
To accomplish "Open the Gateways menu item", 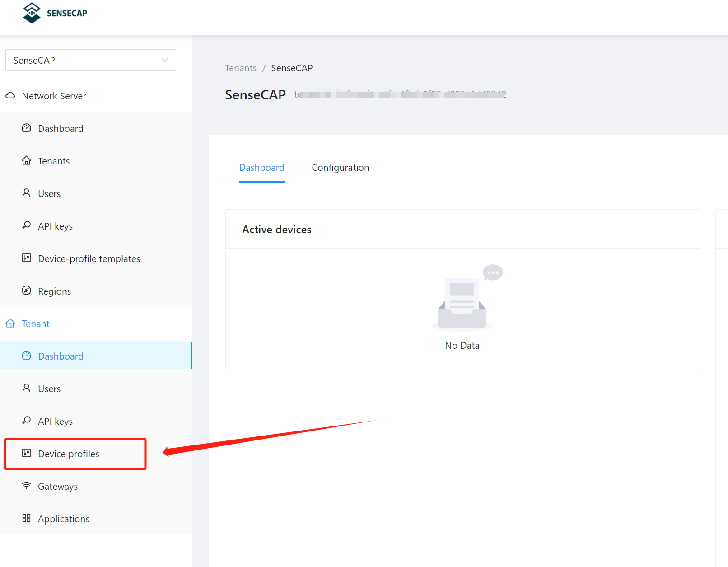I will coord(96,486).
